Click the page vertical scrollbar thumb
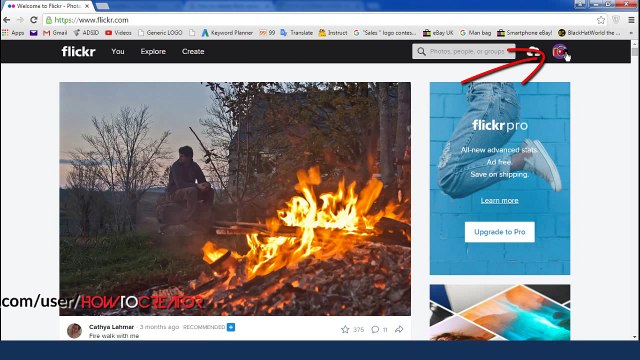Viewport: 640px width, 360px height. point(635,52)
